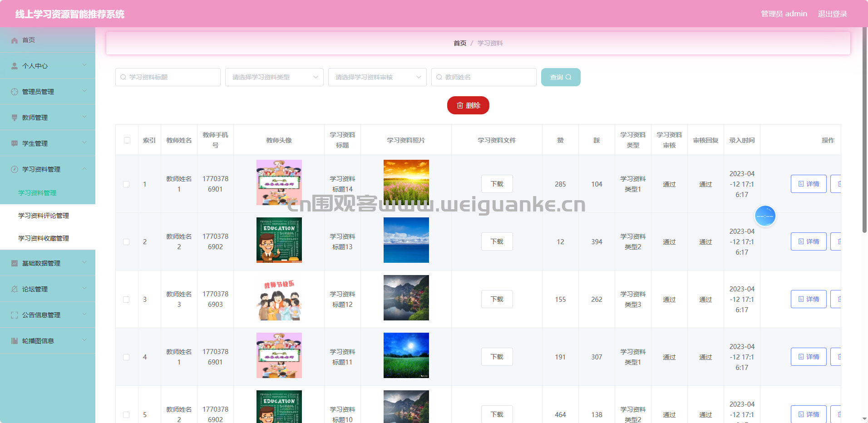Viewport: 868px width, 423px height.
Task: Click the 论坛管理 sidebar icon
Action: [15, 289]
